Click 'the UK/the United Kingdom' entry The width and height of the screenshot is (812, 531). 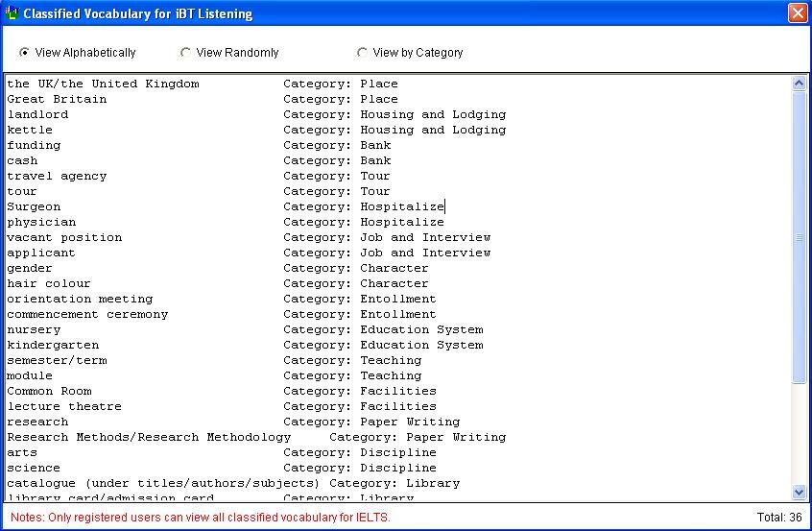[103, 84]
